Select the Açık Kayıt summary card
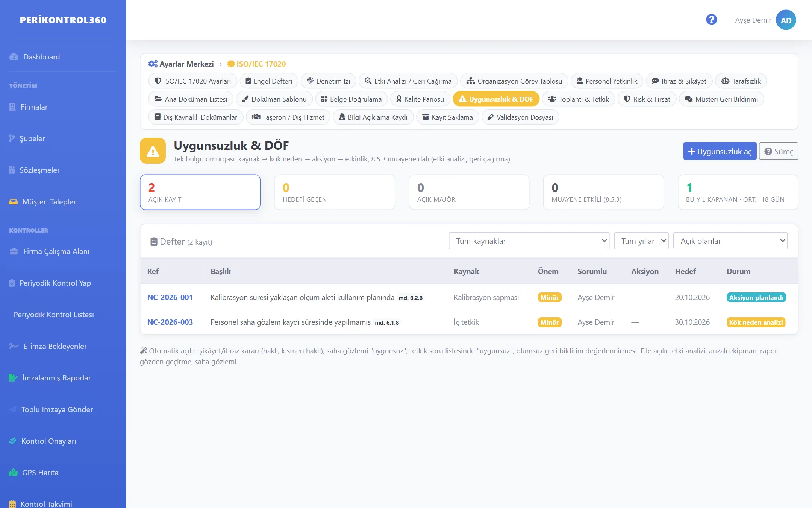812x508 pixels. pos(200,192)
